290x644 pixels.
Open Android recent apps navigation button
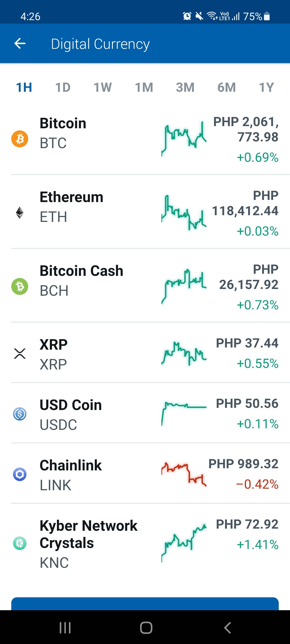(65, 628)
